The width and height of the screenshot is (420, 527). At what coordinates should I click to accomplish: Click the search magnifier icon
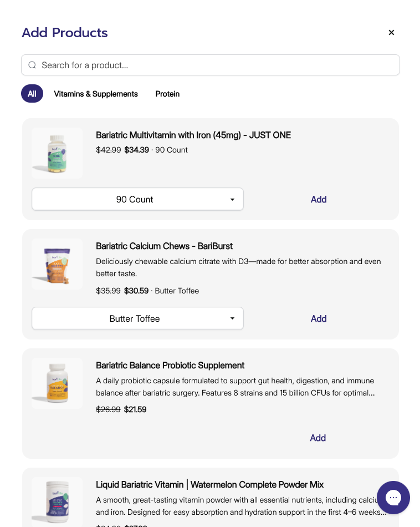click(32, 65)
